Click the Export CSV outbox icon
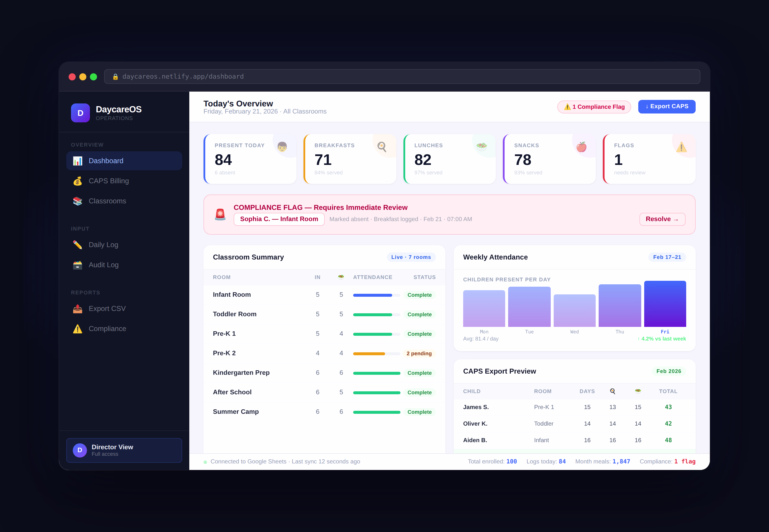 click(x=77, y=309)
